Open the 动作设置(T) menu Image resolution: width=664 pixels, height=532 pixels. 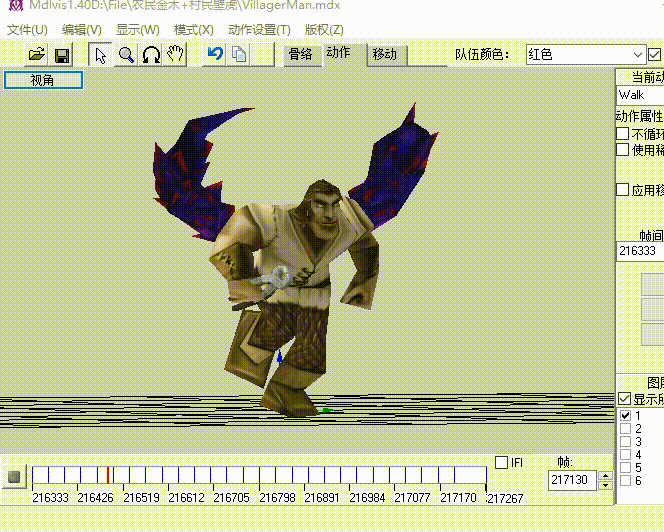click(259, 30)
